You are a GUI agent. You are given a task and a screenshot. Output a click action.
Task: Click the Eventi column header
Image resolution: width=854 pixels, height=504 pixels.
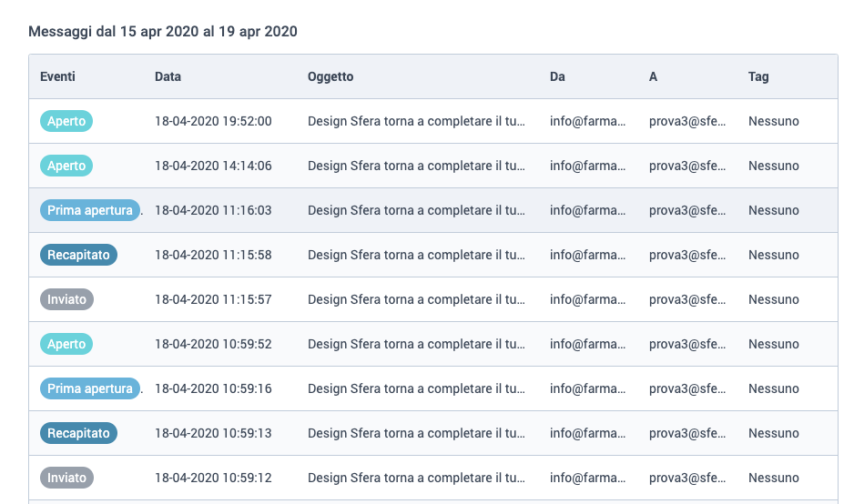(x=57, y=76)
